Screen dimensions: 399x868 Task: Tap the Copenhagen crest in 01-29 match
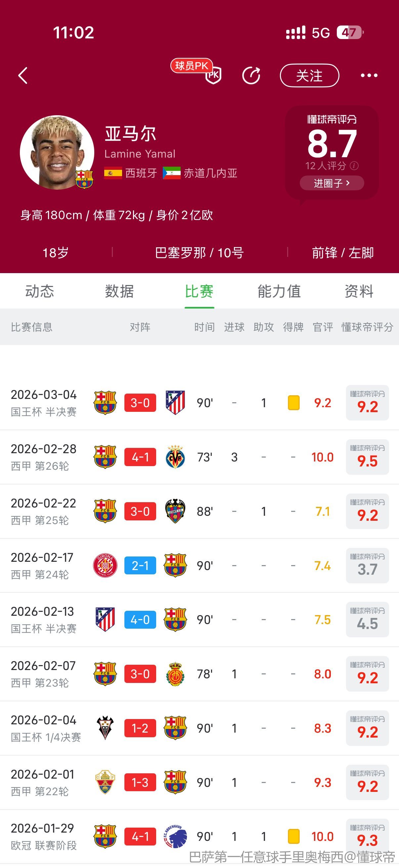[175, 836]
